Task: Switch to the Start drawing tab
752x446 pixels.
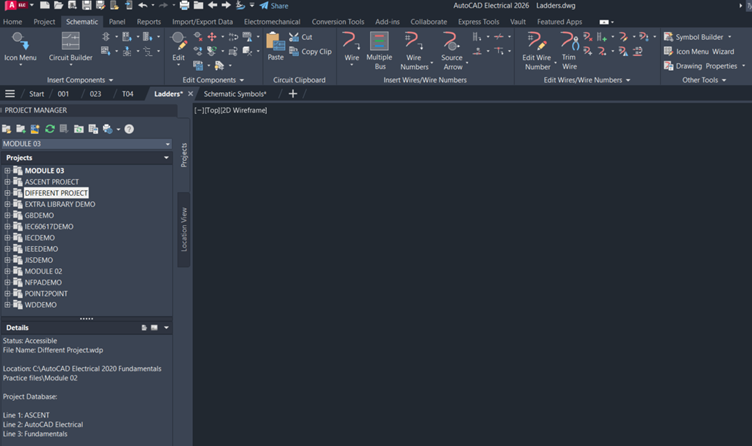Action: point(36,94)
